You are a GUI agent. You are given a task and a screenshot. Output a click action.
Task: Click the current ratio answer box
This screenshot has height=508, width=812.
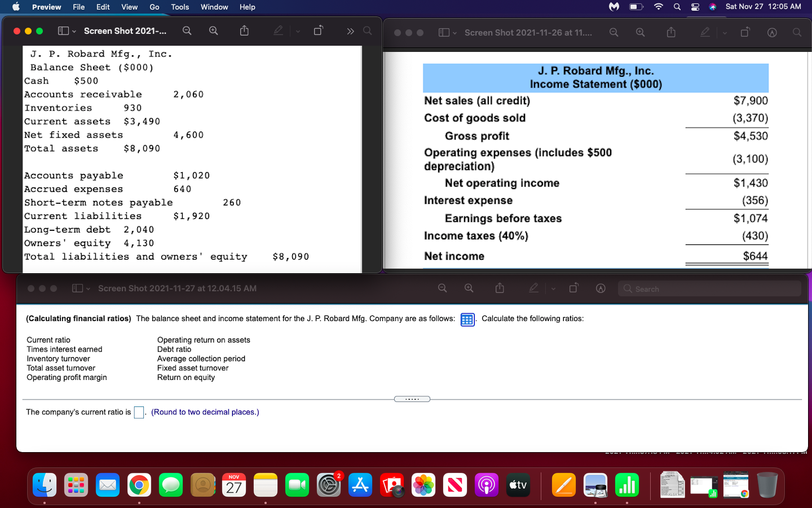(139, 413)
